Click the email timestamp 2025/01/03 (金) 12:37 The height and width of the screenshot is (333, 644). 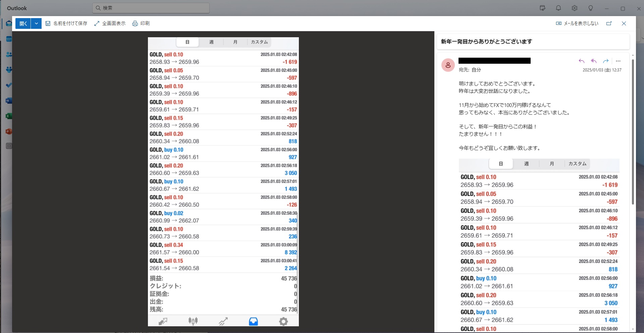point(602,70)
